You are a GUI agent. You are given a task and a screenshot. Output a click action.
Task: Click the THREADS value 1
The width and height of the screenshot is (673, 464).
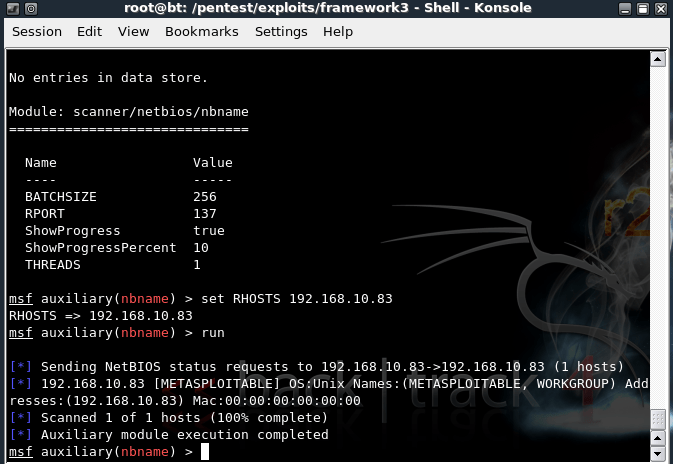pyautogui.click(x=197, y=265)
